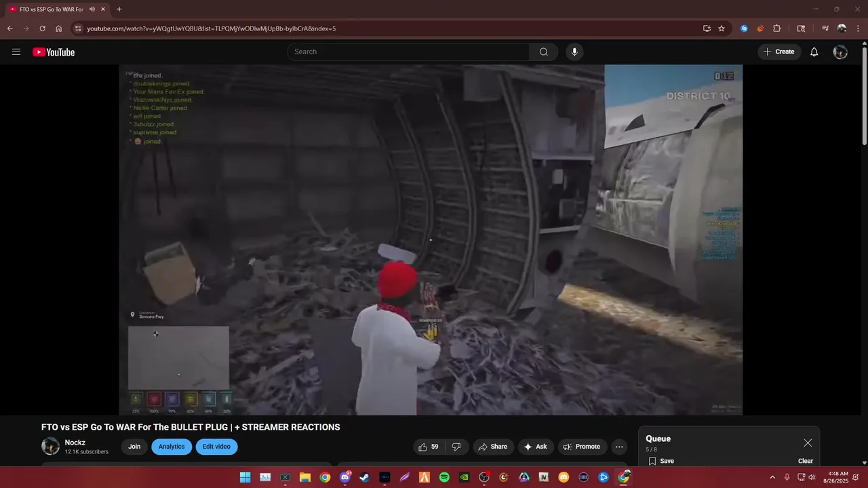Promote this video
868x488 pixels.
click(x=582, y=447)
